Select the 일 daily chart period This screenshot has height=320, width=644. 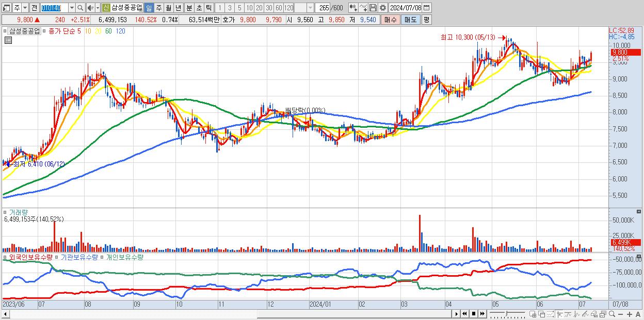[149, 8]
